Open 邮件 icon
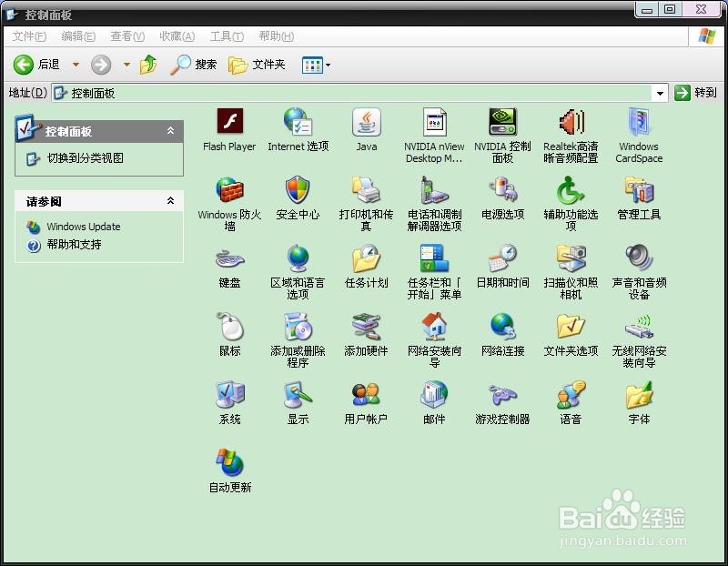 pos(435,395)
